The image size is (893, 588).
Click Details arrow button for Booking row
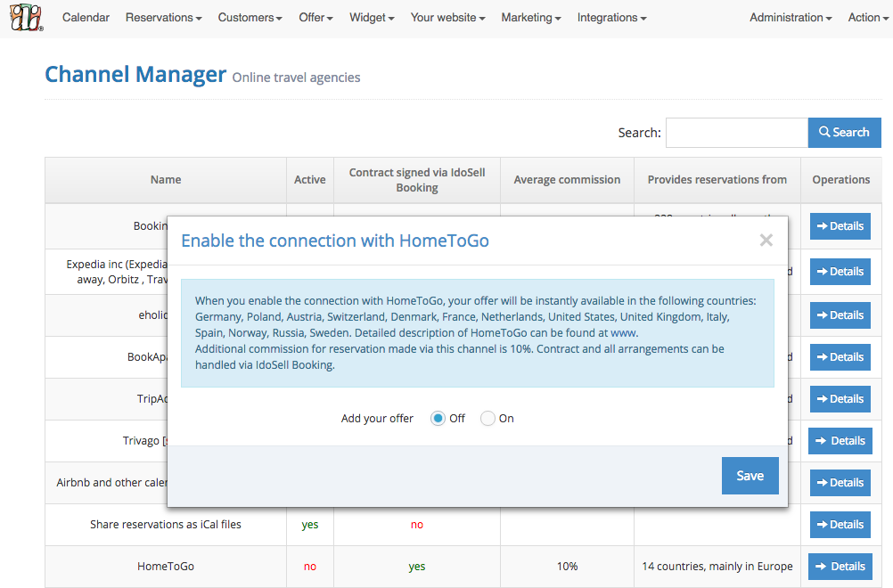(840, 226)
